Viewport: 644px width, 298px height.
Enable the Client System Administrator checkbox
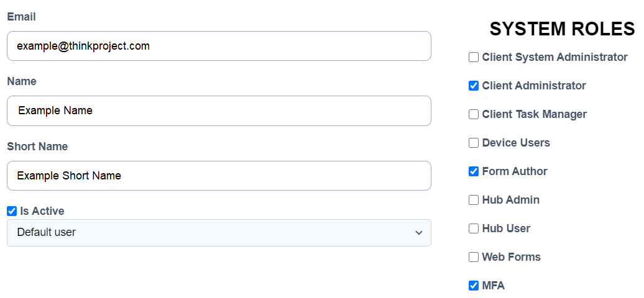[474, 57]
